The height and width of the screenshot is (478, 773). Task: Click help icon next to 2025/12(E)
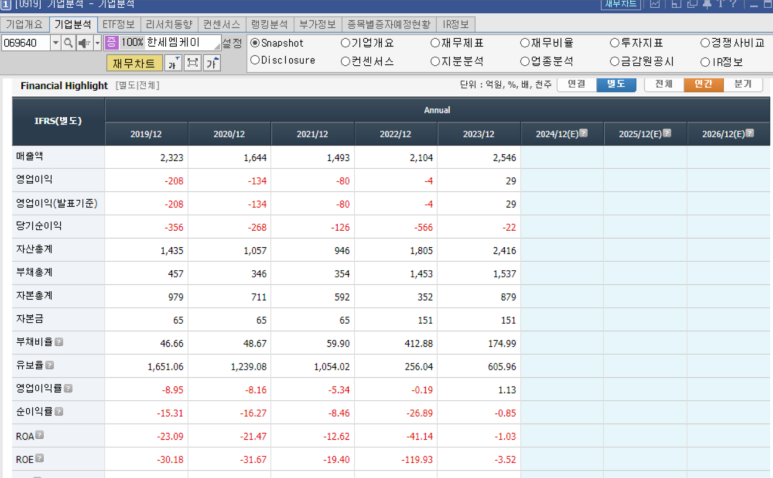click(667, 133)
